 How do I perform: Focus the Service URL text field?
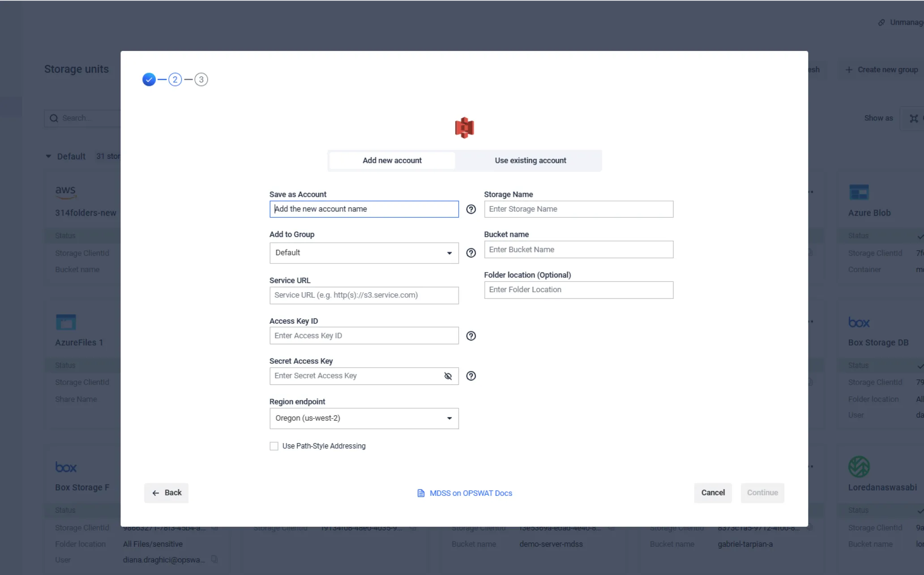point(364,295)
